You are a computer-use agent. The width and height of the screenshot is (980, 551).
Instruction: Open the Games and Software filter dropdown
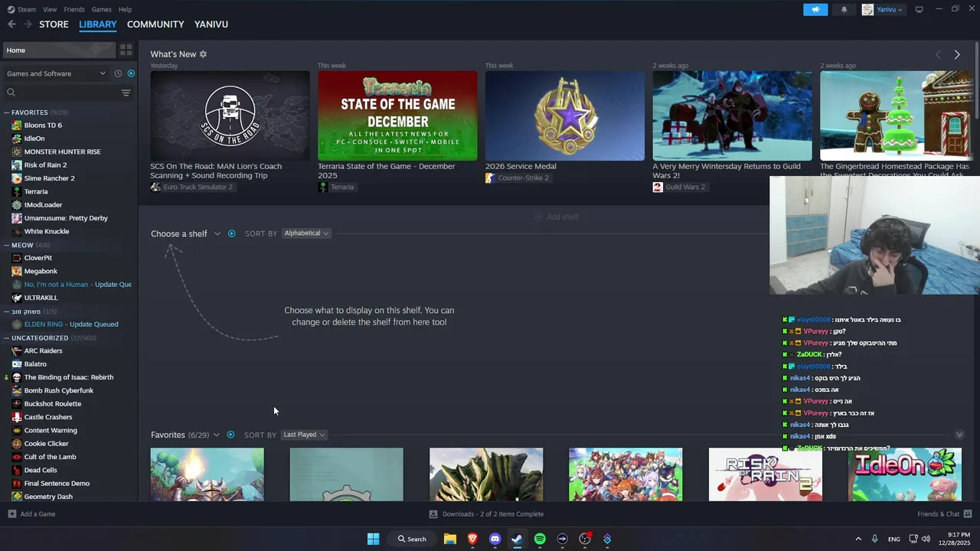click(56, 73)
